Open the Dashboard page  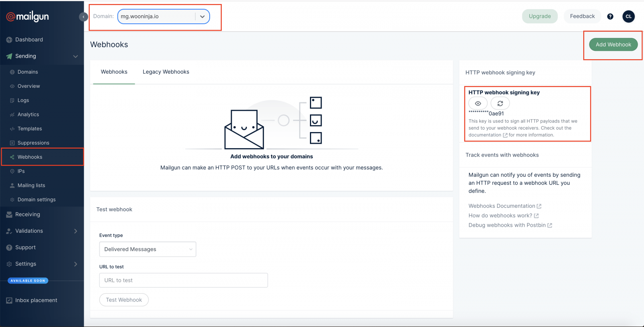click(29, 39)
